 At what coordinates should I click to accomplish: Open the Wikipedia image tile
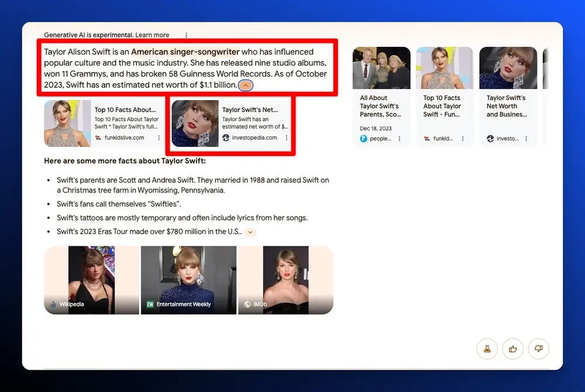tap(91, 280)
